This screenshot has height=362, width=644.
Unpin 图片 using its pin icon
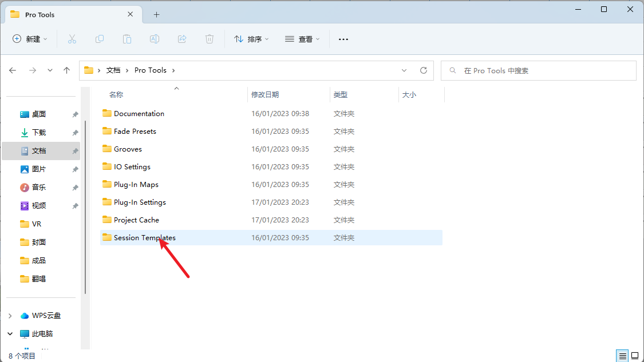click(x=75, y=169)
